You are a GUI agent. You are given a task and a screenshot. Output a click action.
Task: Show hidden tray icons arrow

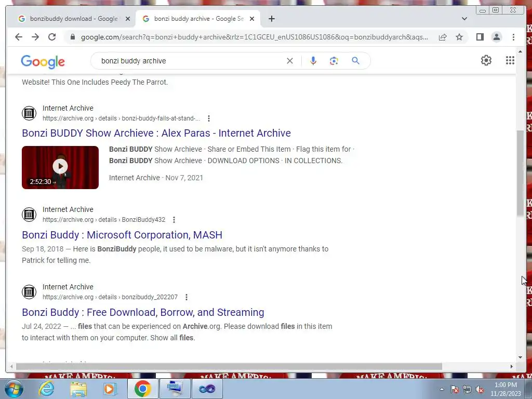[x=442, y=389]
